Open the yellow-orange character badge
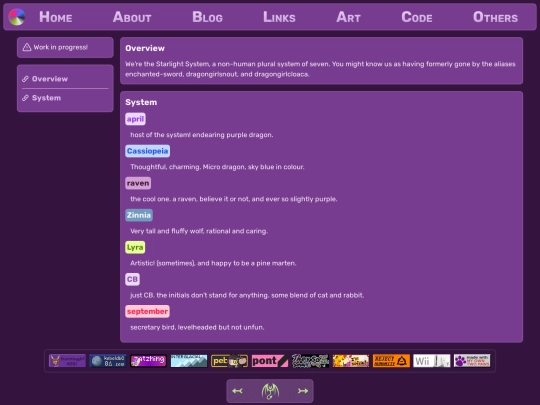Viewport: 540px width, 405px height. (351, 361)
